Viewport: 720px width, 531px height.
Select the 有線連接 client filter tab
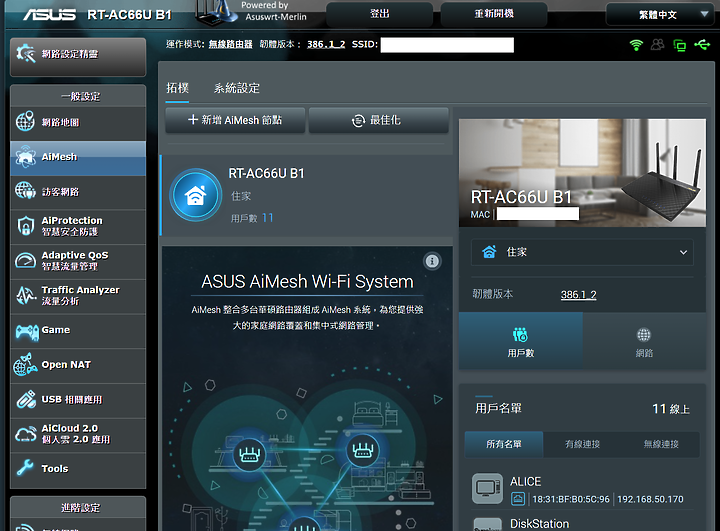[x=582, y=444]
